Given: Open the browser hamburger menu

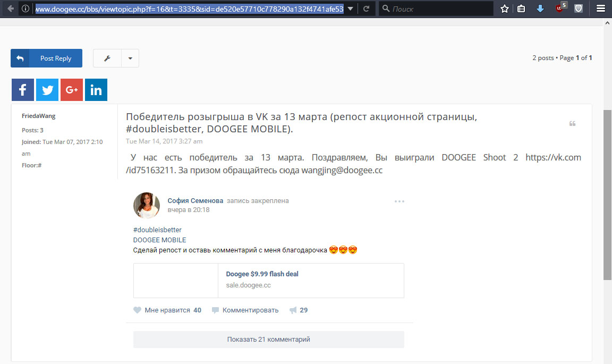Looking at the screenshot, I should tap(601, 9).
